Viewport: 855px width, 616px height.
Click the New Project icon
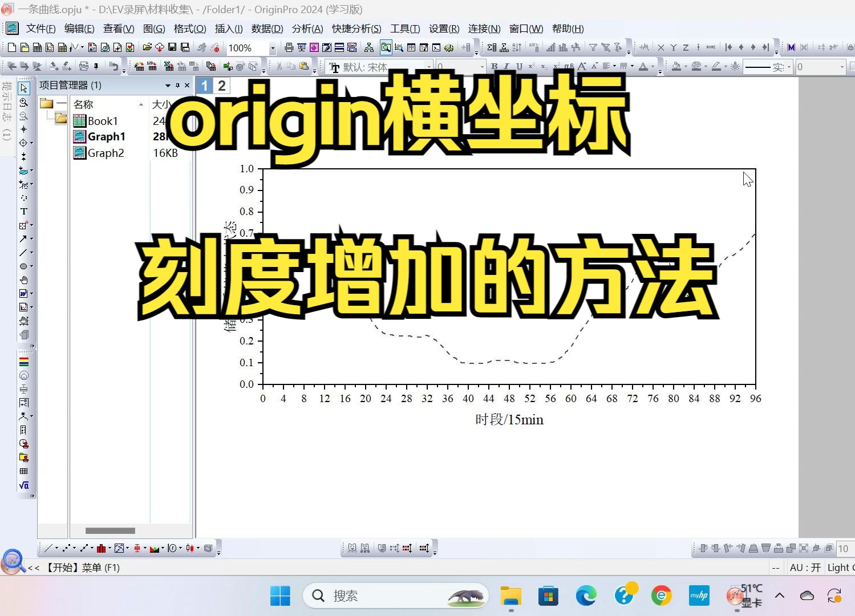coord(11,47)
